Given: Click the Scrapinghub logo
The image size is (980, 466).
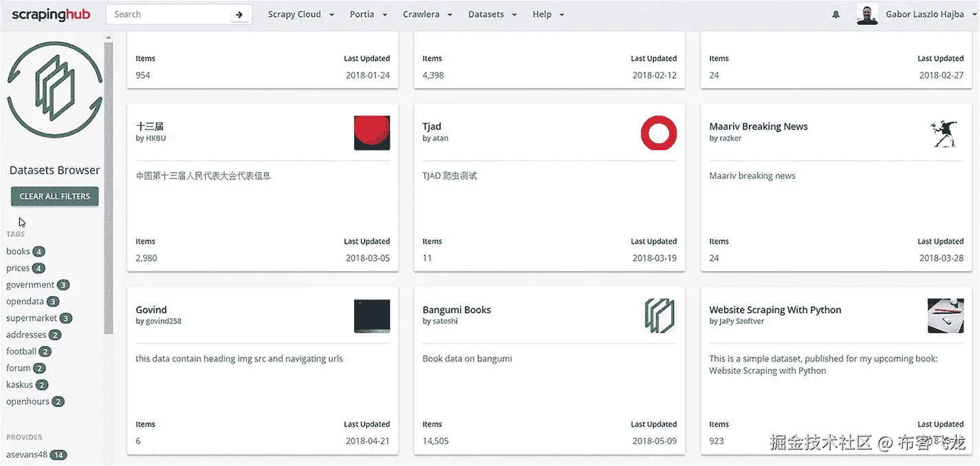Looking at the screenshot, I should point(51,14).
